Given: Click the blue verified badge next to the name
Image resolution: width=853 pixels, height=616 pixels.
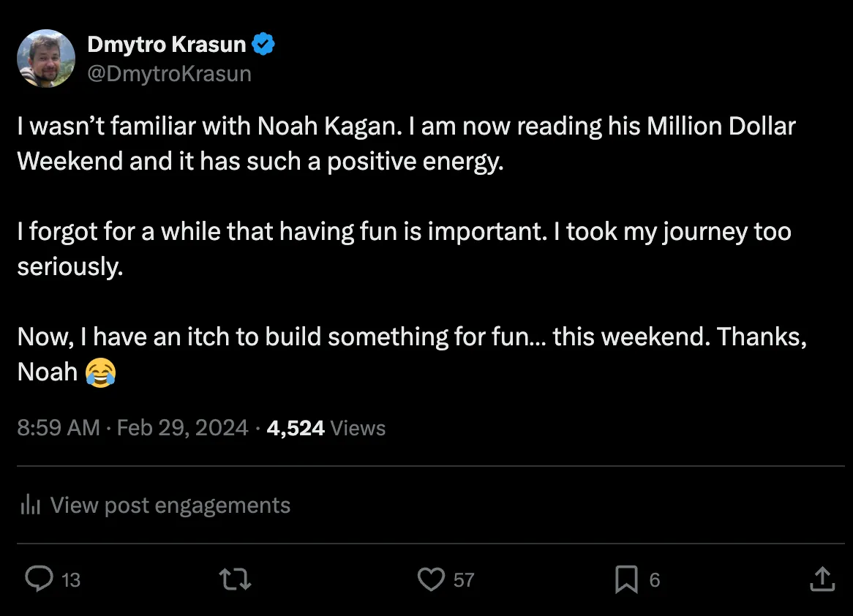Looking at the screenshot, I should coord(264,43).
